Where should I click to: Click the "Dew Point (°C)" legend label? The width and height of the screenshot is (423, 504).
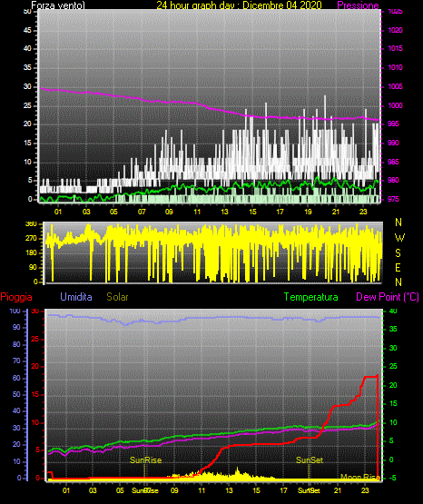(x=388, y=297)
